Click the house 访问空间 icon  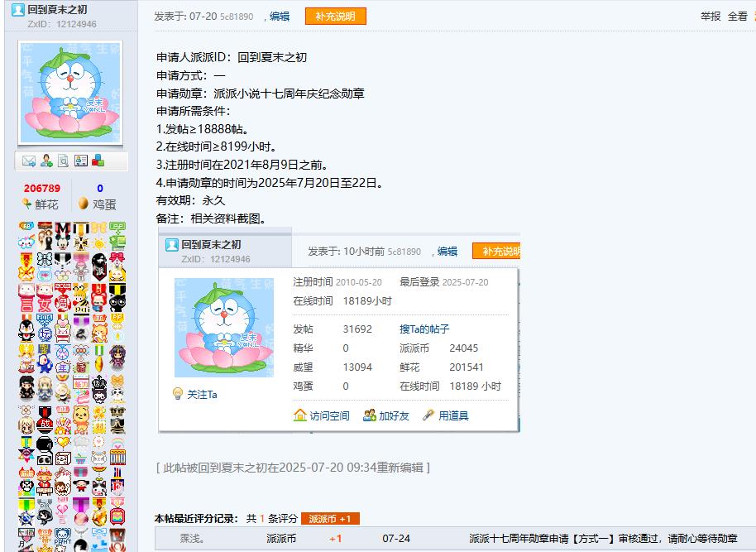coord(300,415)
